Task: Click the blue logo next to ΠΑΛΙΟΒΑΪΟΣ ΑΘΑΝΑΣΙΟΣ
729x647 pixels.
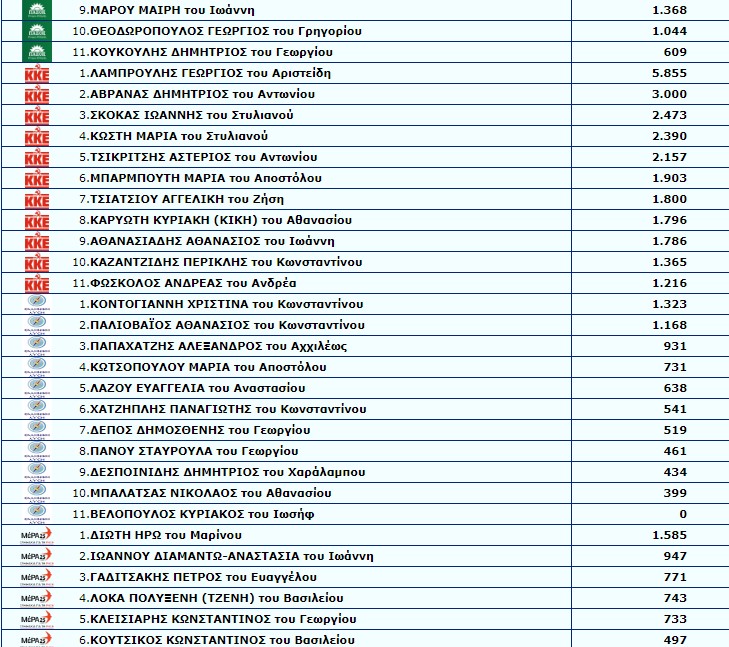Action: pos(37,325)
